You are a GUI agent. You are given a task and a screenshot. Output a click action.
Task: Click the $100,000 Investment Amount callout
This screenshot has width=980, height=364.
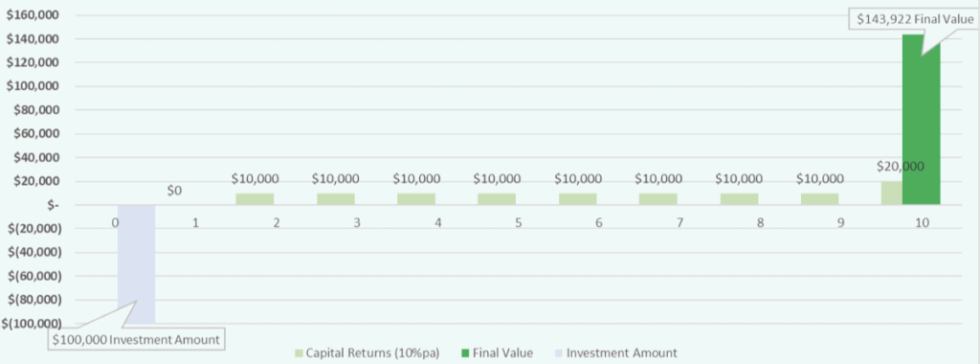[136, 340]
